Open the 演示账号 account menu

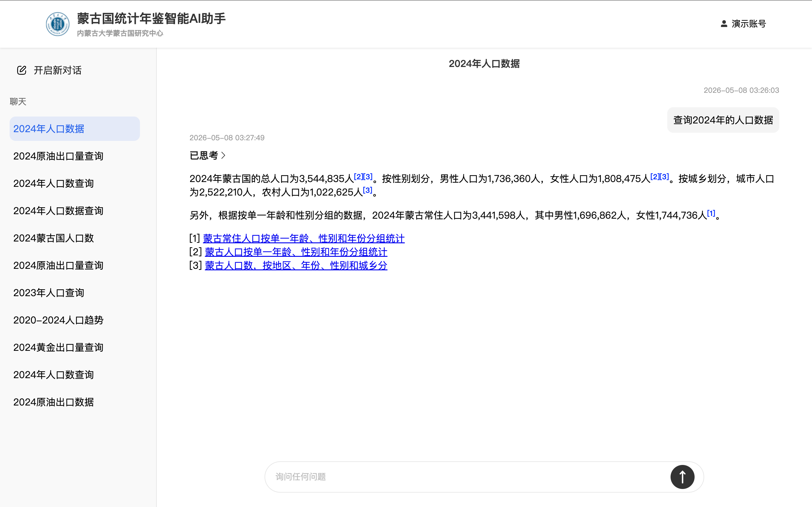pos(743,24)
